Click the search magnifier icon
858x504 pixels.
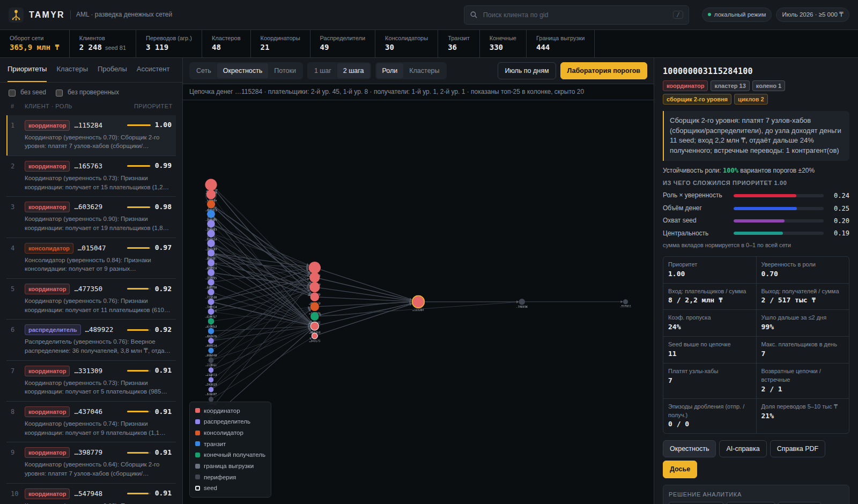[474, 15]
